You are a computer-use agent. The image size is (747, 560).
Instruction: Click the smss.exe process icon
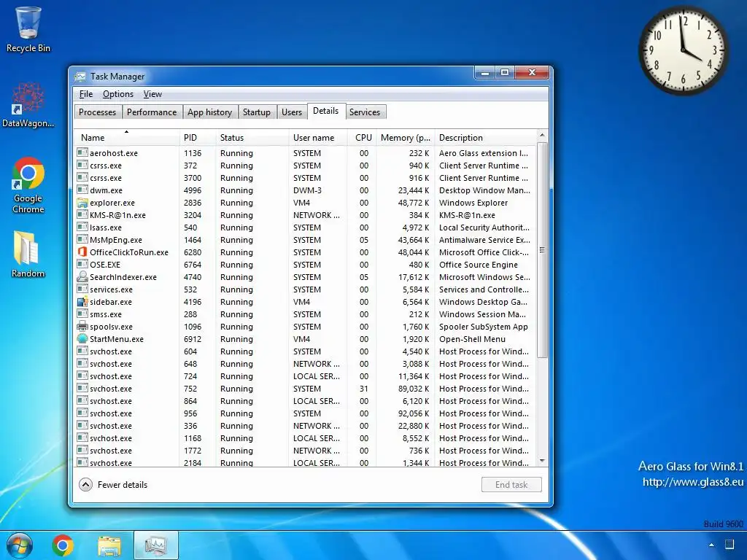tap(82, 314)
